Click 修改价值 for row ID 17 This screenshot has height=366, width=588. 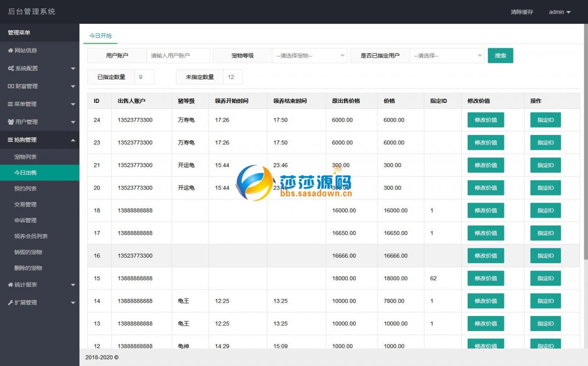pyautogui.click(x=486, y=233)
